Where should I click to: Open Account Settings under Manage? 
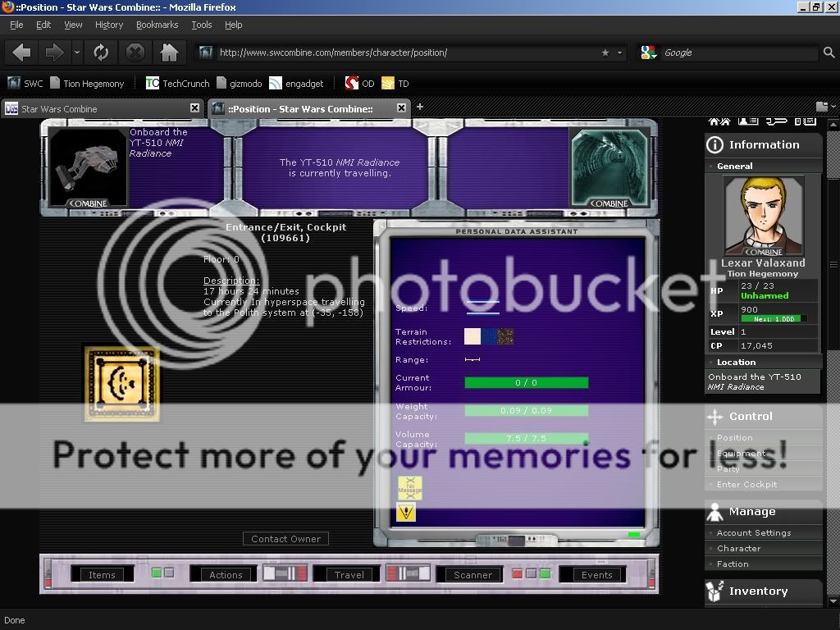pos(754,532)
